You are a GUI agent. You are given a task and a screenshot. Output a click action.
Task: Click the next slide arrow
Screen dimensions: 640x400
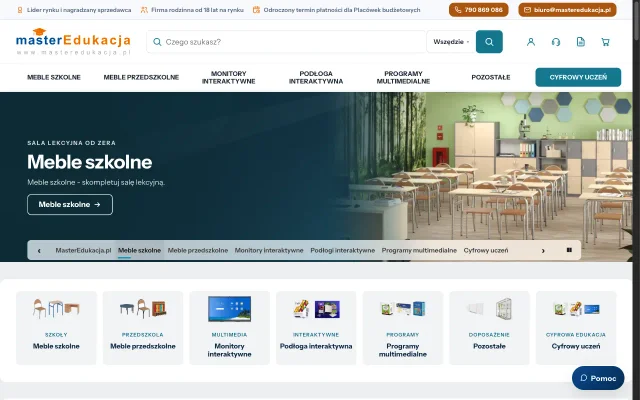pyautogui.click(x=543, y=251)
